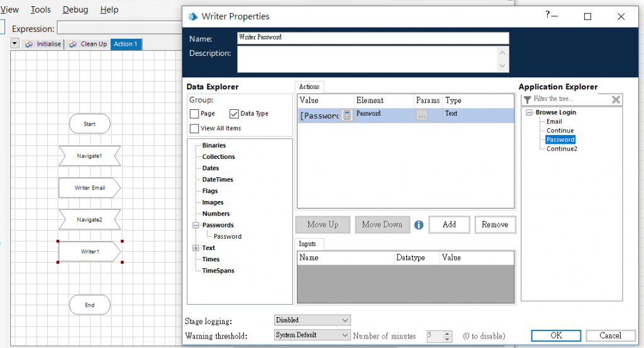Click the Initialise page tab icon
The width and height of the screenshot is (644, 348).
coord(29,44)
